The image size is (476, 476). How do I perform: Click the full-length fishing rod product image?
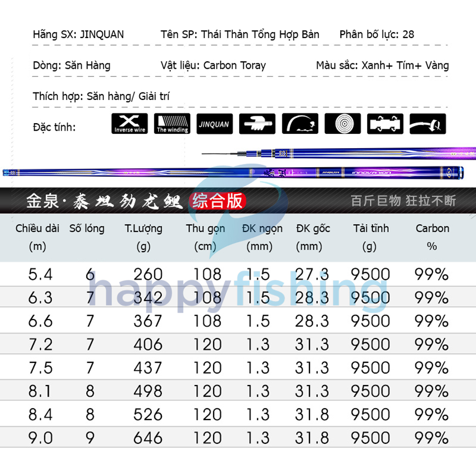point(233,172)
